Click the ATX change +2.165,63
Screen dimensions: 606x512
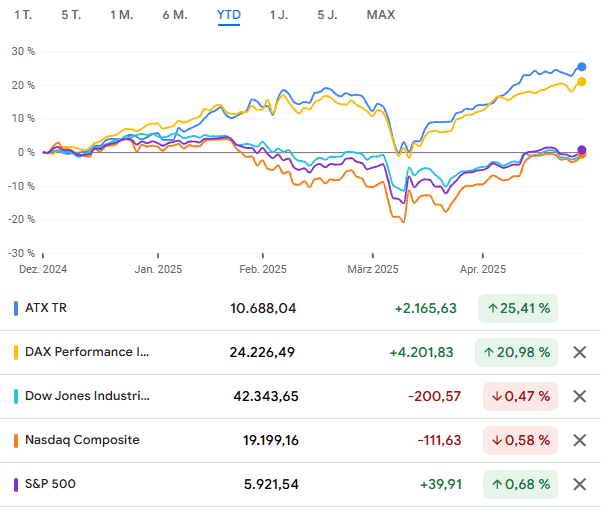(x=426, y=308)
